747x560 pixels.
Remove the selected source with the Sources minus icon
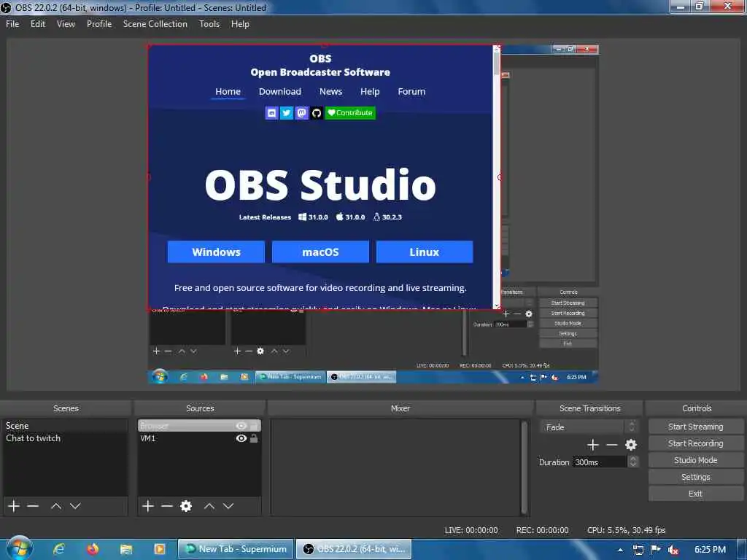(167, 506)
